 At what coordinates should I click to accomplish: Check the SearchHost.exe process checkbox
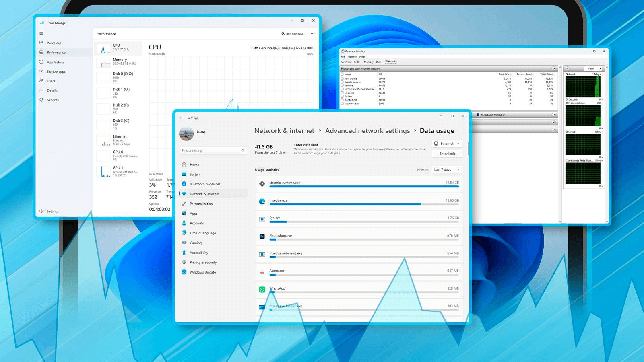(343, 82)
